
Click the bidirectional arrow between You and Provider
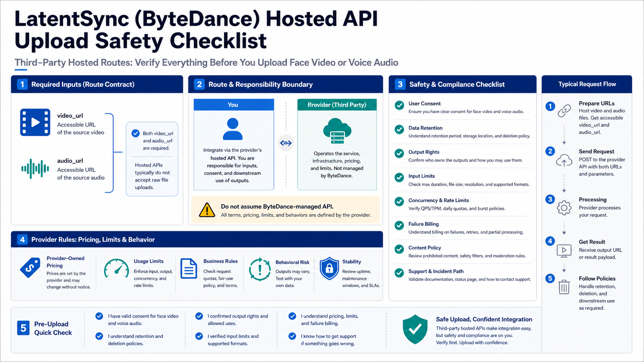286,143
